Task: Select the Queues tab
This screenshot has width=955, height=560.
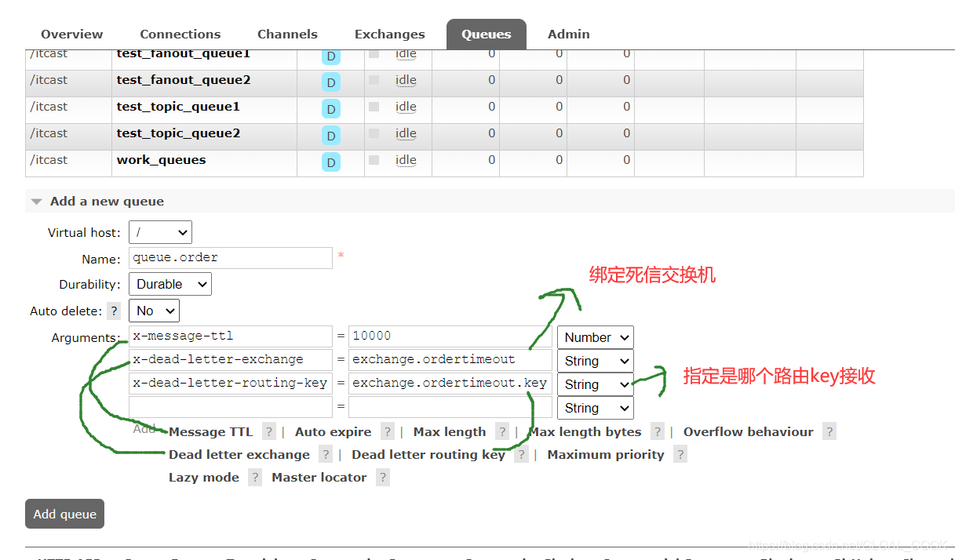Action: (486, 34)
